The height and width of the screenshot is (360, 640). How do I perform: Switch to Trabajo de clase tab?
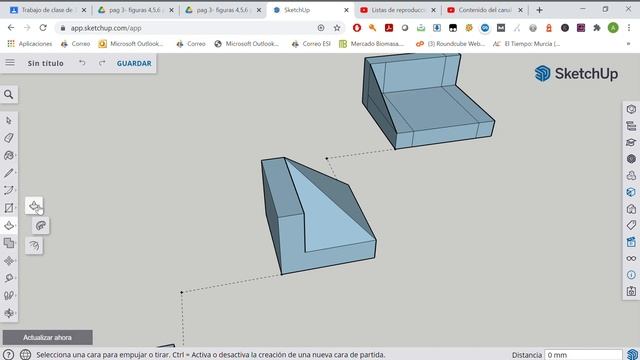click(x=47, y=10)
